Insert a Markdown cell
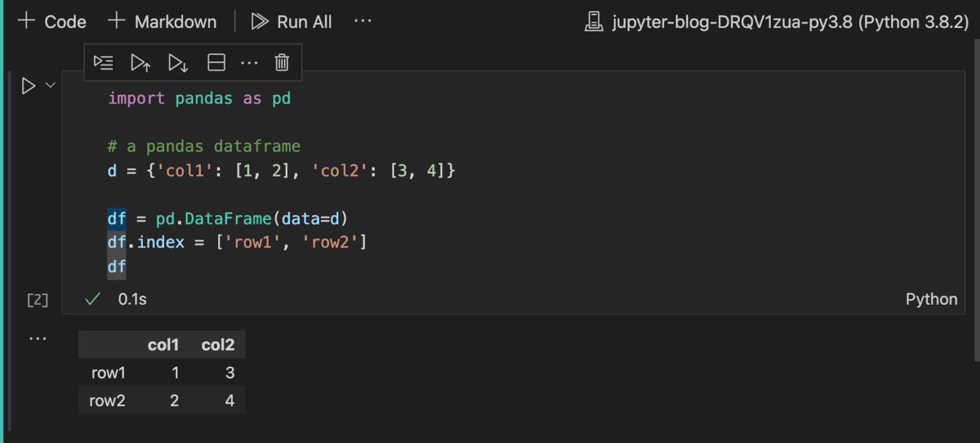The image size is (980, 443). 162,21
